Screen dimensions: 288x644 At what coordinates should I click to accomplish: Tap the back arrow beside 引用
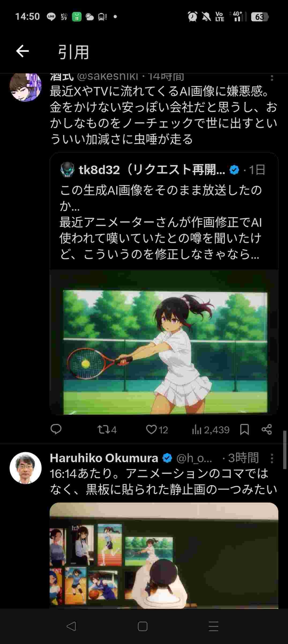coord(23,51)
